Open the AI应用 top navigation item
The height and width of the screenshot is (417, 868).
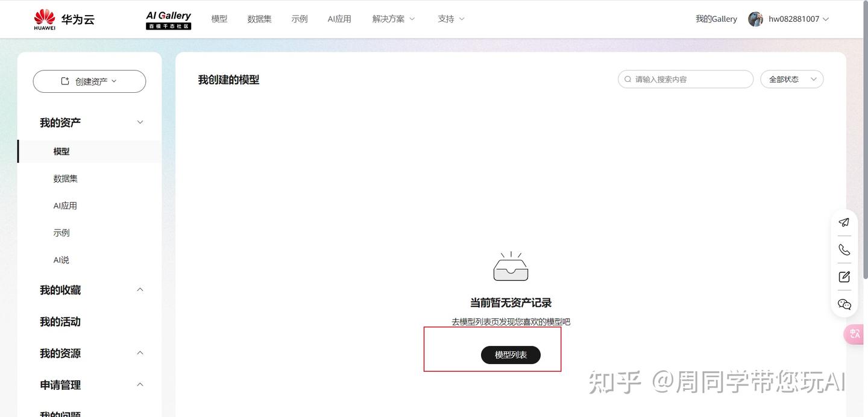(x=339, y=19)
